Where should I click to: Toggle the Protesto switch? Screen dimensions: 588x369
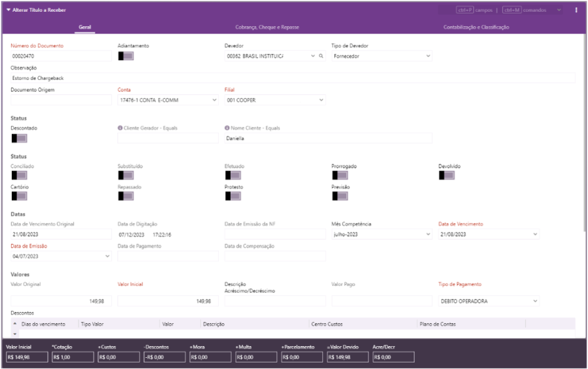pyautogui.click(x=233, y=196)
